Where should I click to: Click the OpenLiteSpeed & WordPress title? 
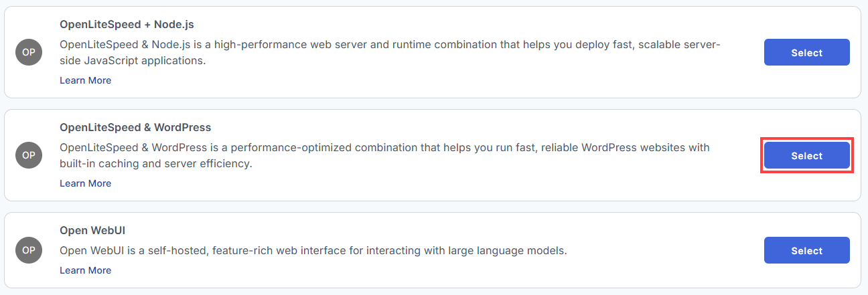click(x=135, y=127)
